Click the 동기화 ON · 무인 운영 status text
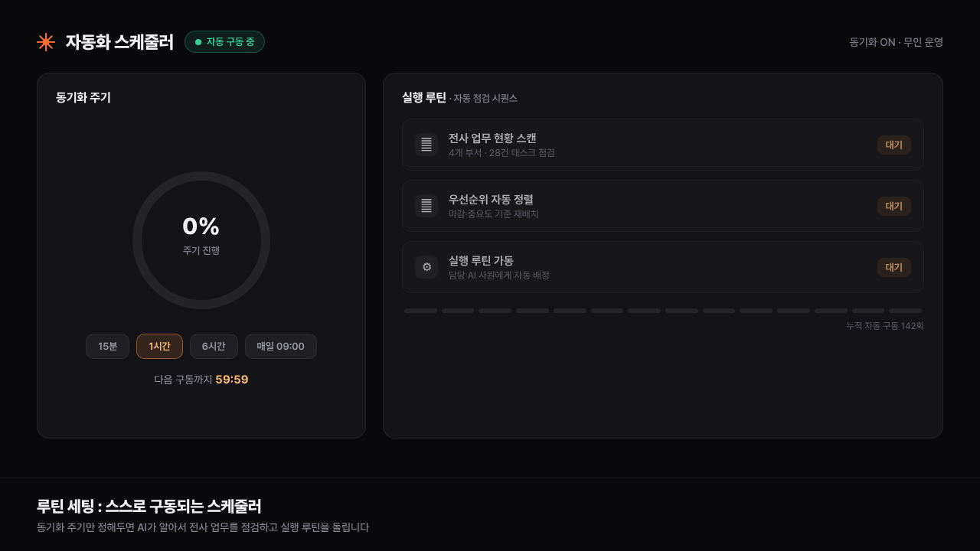Image resolution: width=980 pixels, height=551 pixels. tap(896, 42)
